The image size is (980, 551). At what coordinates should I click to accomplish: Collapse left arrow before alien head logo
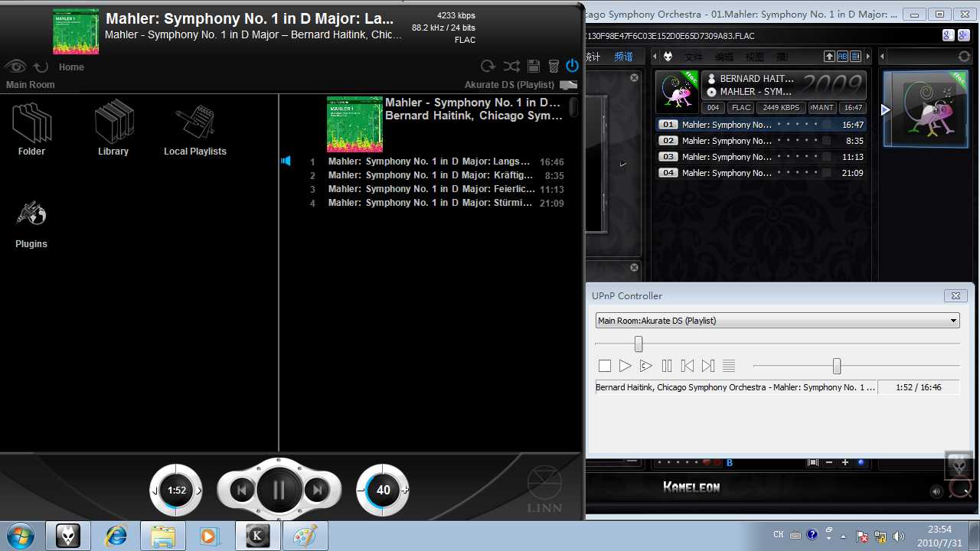655,57
